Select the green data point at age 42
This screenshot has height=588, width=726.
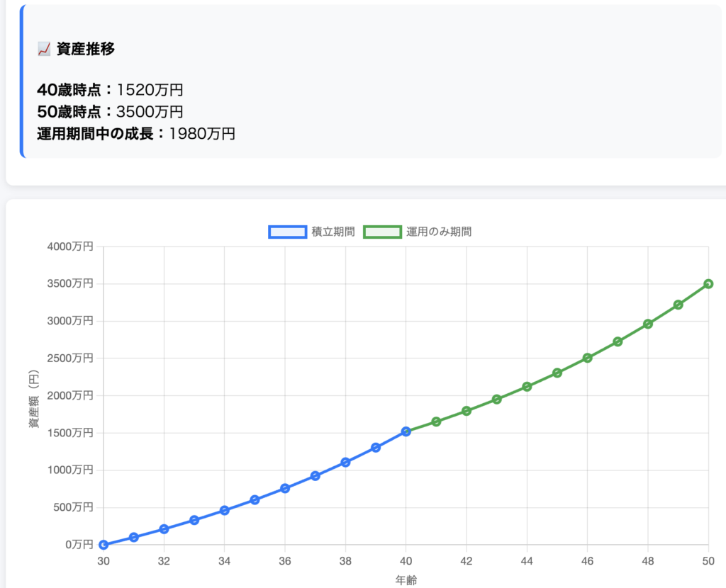pyautogui.click(x=467, y=411)
